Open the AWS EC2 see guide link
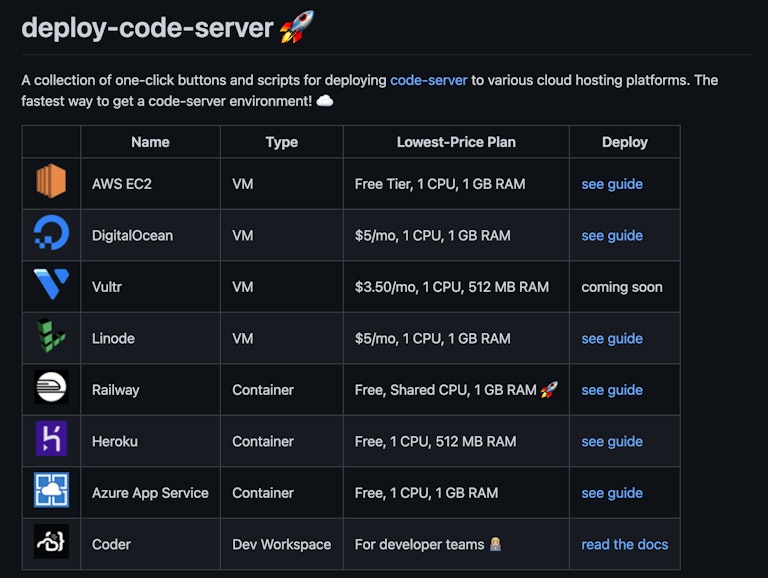This screenshot has height=578, width=768. [612, 184]
